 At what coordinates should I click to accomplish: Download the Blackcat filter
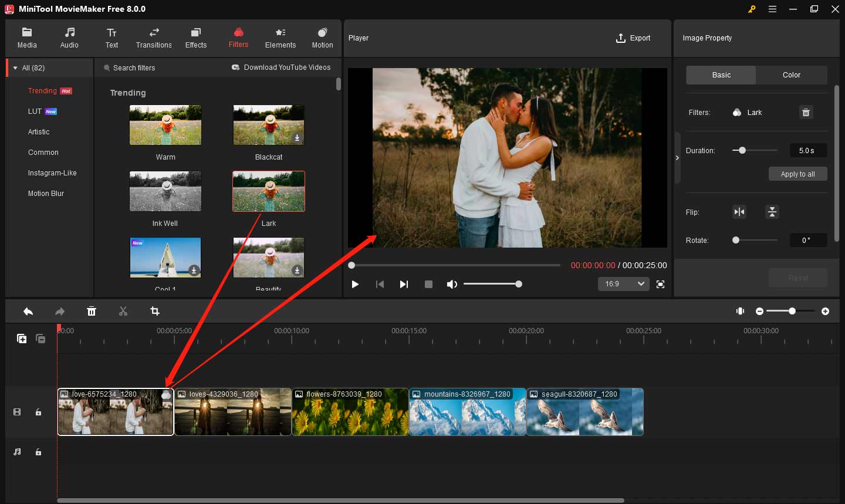[x=297, y=138]
